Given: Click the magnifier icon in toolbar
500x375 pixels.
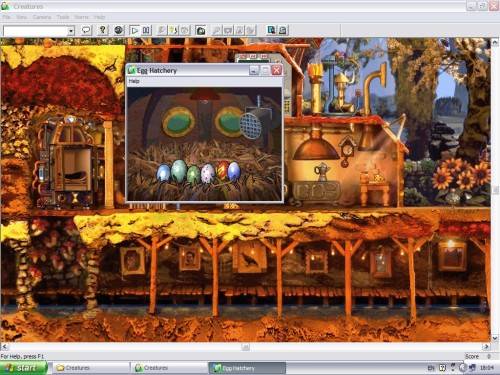Looking at the screenshot, I should pyautogui.click(x=217, y=30).
